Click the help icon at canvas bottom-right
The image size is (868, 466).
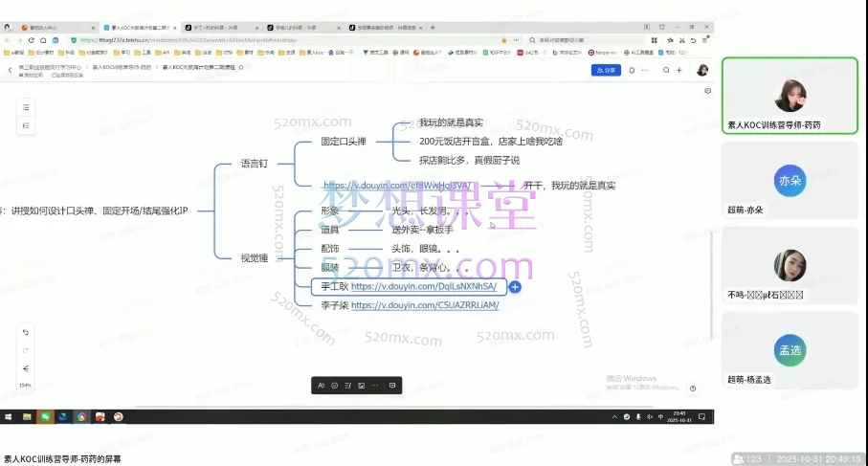point(693,388)
